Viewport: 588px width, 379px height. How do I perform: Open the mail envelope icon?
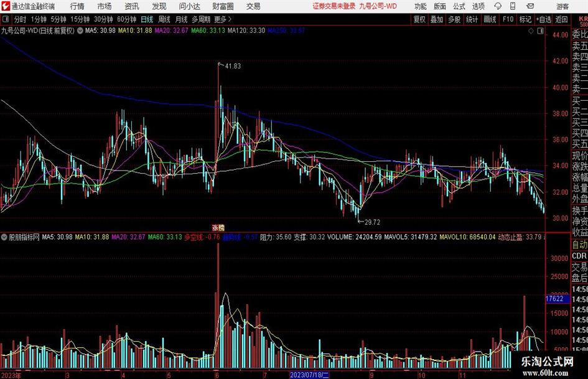(x=530, y=6)
